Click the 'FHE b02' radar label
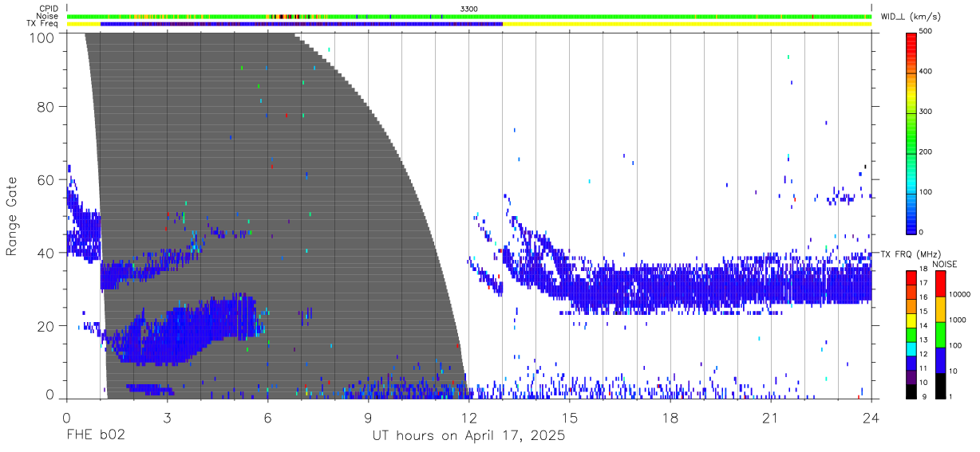 pos(95,436)
